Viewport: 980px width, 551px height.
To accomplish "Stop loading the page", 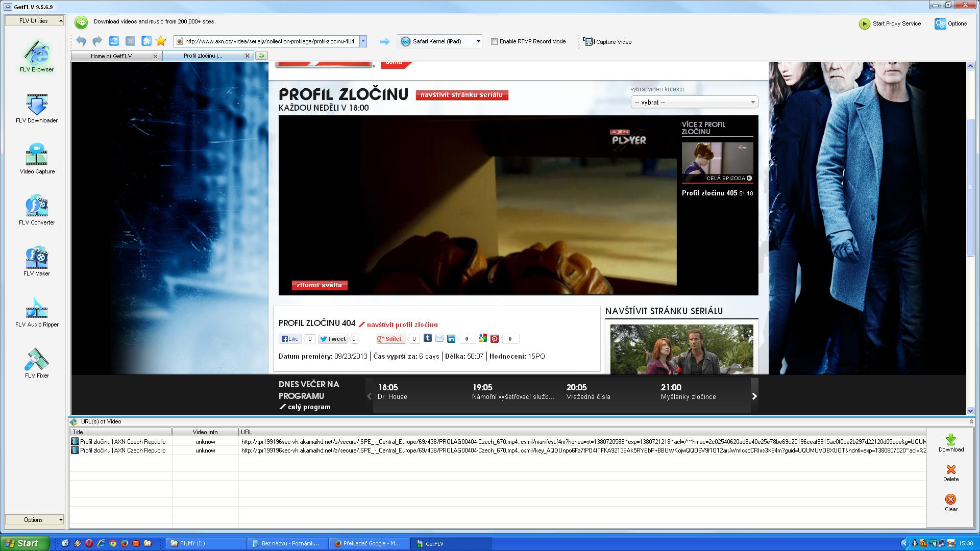I will pyautogui.click(x=130, y=41).
